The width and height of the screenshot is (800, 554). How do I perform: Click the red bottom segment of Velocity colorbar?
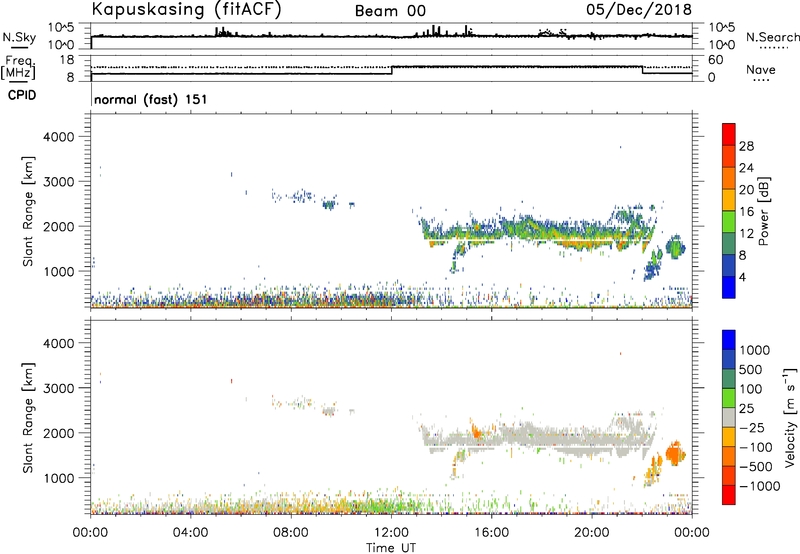(x=729, y=495)
